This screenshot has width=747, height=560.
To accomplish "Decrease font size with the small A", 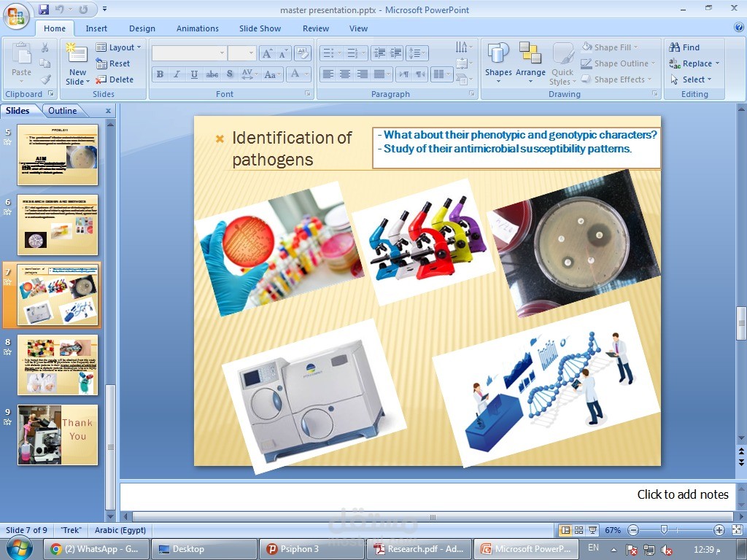I will click(x=282, y=54).
